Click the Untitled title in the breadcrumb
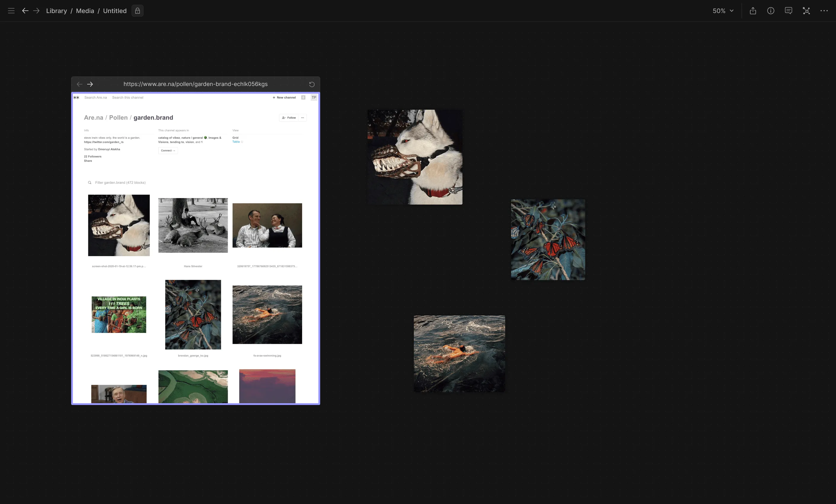 [115, 11]
